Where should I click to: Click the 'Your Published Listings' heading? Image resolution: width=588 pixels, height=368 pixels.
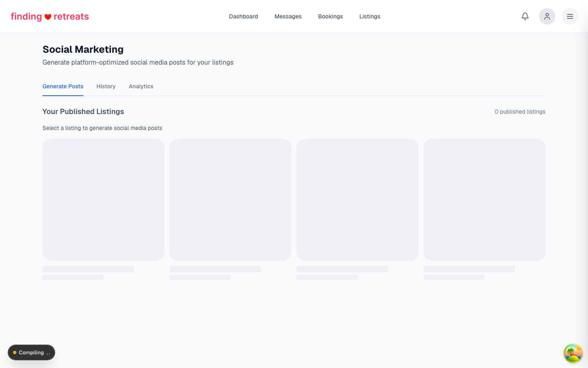[83, 112]
